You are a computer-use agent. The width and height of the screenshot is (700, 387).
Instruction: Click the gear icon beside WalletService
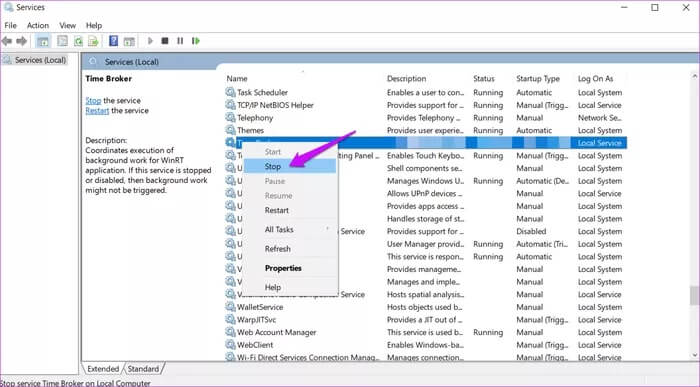230,307
